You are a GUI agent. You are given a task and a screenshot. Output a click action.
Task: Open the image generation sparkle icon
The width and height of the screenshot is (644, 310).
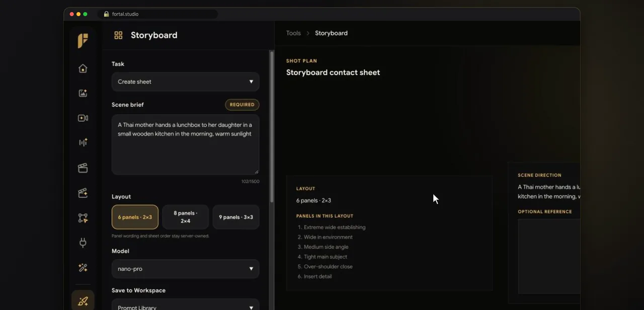[83, 93]
